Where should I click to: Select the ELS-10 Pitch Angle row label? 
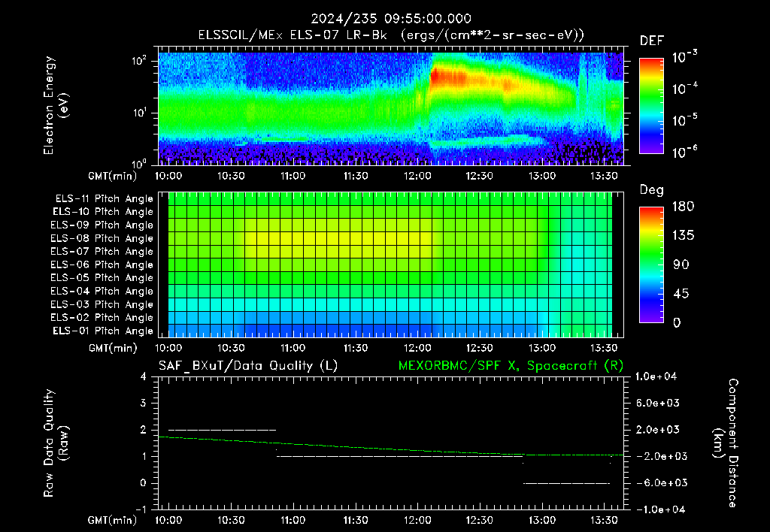click(103, 212)
